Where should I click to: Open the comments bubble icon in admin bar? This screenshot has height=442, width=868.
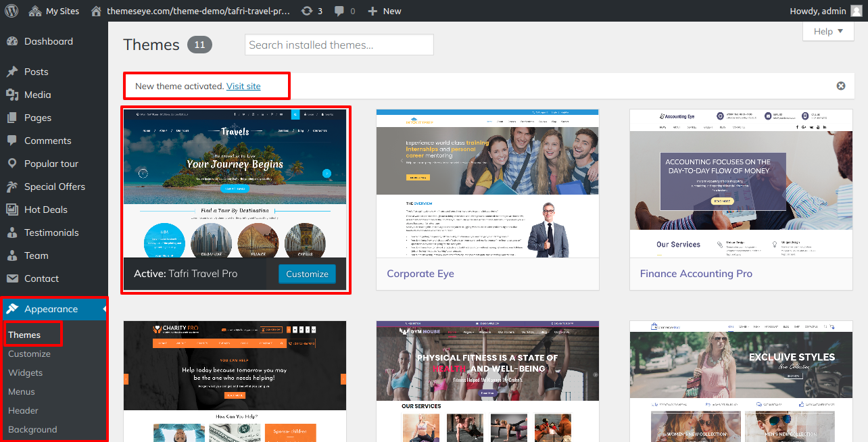tap(339, 11)
